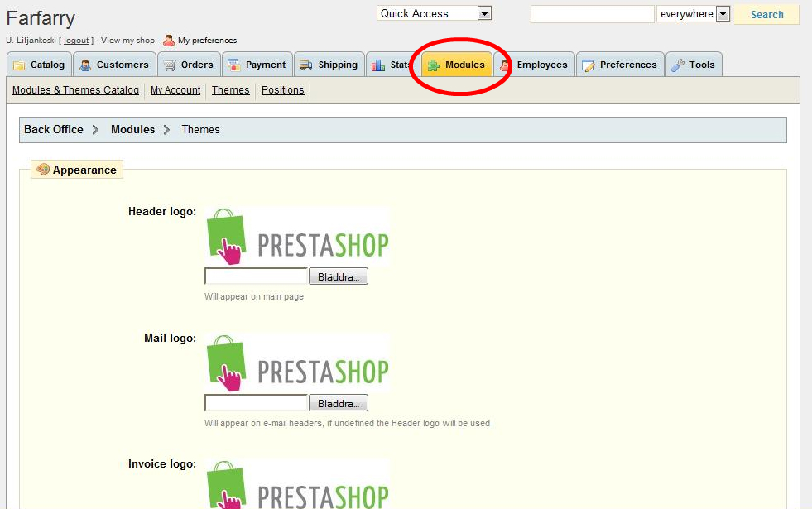812x509 pixels.
Task: Click the Stats bar chart icon
Action: point(378,65)
